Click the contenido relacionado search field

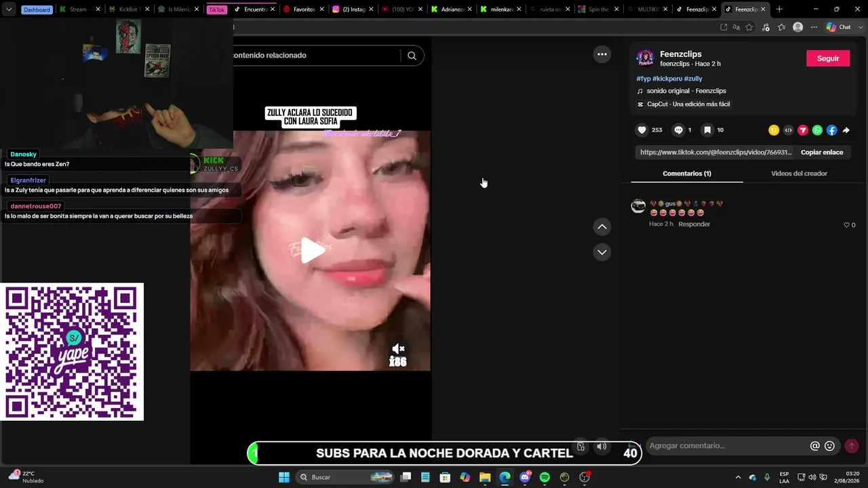pyautogui.click(x=315, y=56)
